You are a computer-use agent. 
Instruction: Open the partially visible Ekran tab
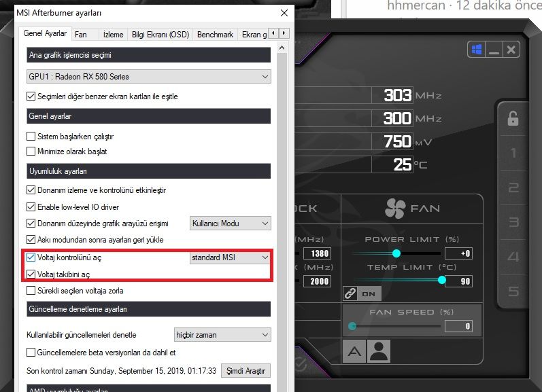[254, 35]
